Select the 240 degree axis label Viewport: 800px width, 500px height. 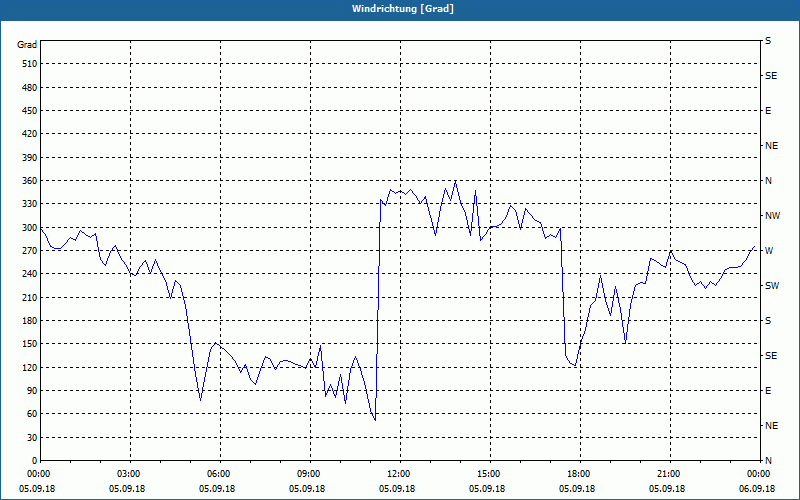(29, 274)
